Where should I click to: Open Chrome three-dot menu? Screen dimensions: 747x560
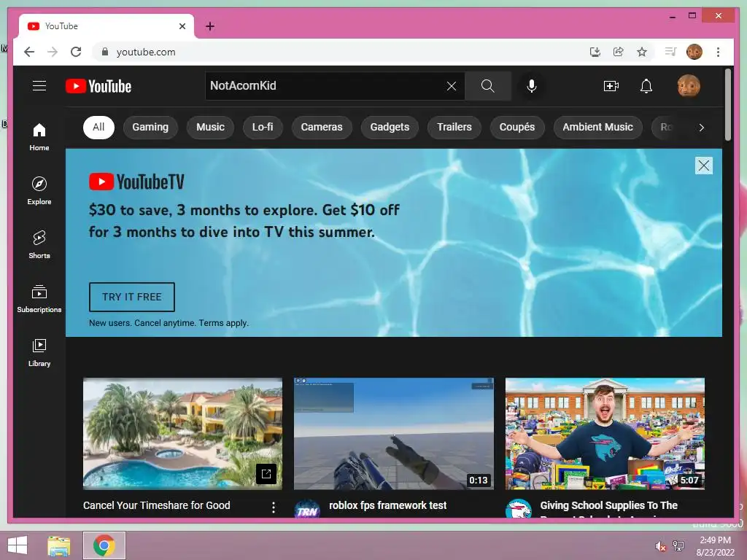[718, 52]
